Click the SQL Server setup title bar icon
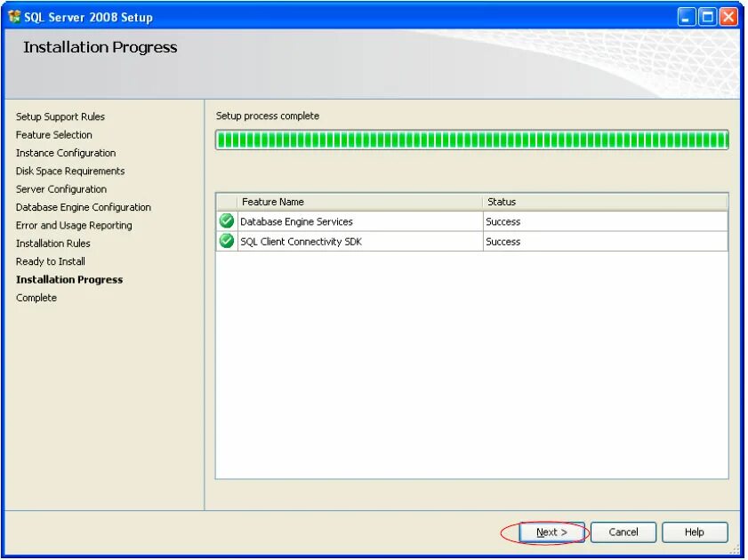The height and width of the screenshot is (560, 748). tap(14, 17)
